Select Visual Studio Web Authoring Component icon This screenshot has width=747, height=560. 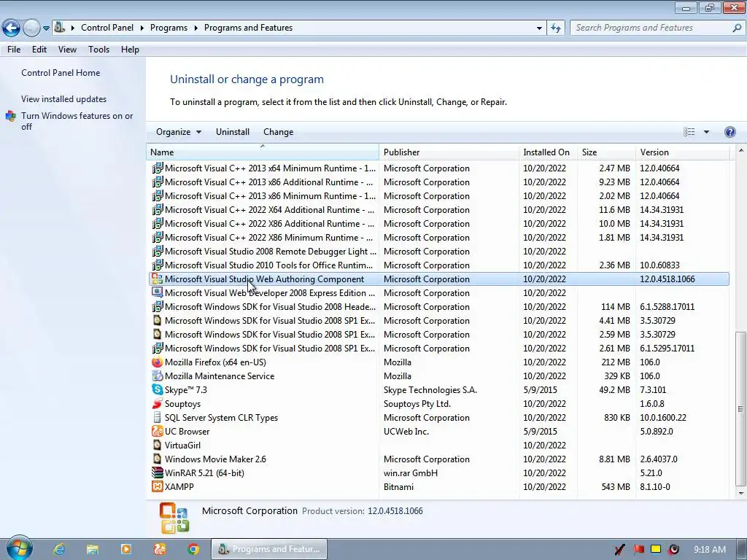158,279
